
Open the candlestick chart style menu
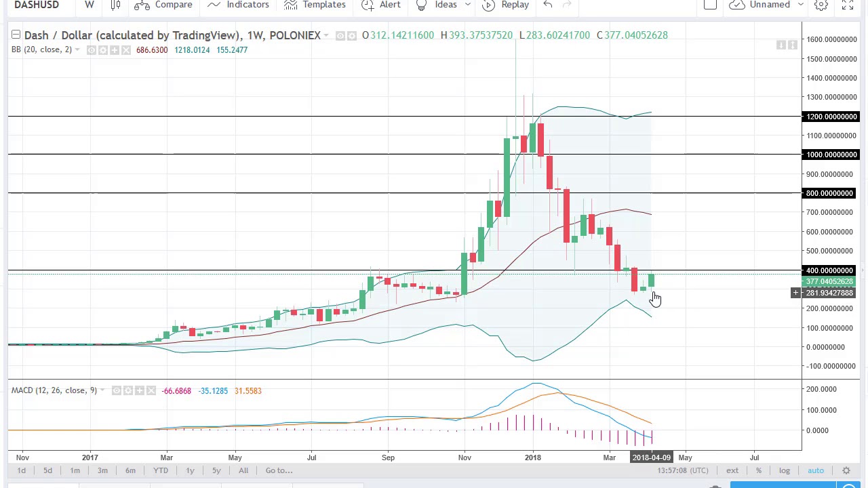pyautogui.click(x=115, y=5)
